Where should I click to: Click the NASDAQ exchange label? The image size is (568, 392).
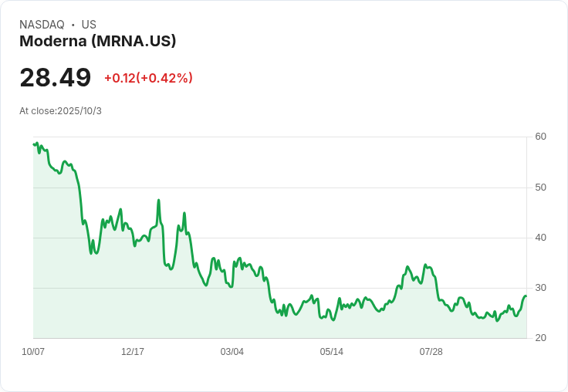click(42, 25)
